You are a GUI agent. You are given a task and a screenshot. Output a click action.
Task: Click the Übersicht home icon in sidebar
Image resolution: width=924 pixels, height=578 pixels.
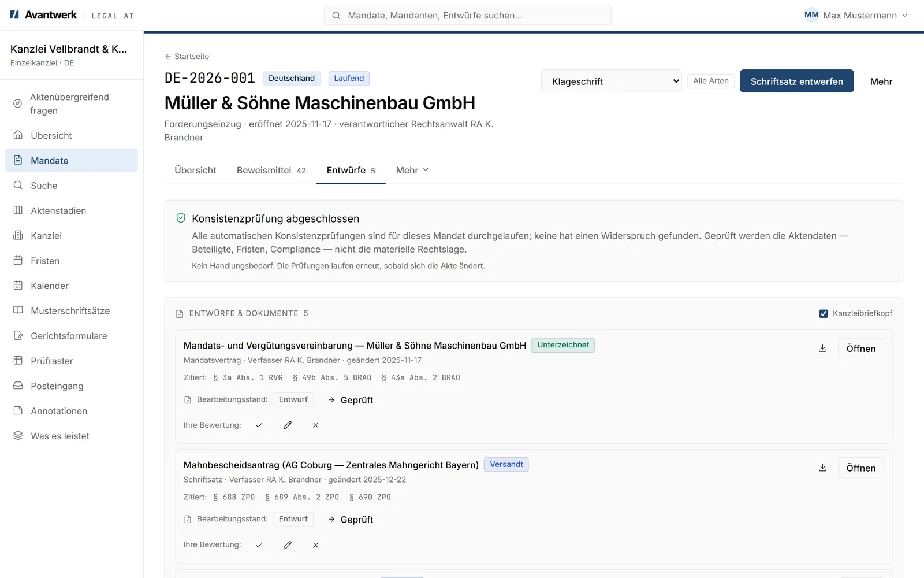[18, 135]
